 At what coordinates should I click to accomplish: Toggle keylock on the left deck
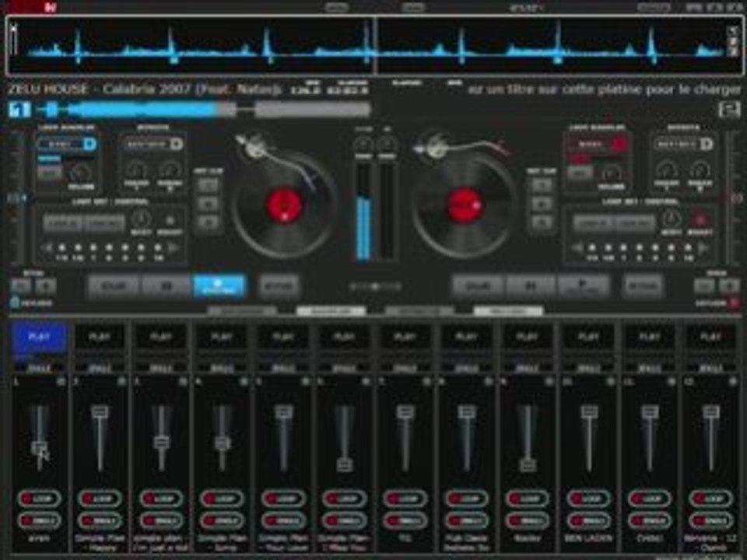coord(15,303)
